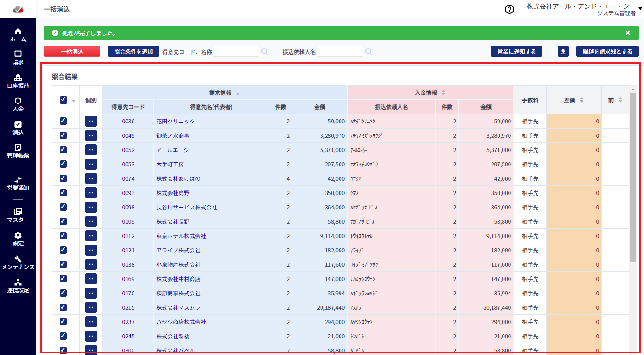644x355 pixels.
Task: Click search icon next to 振込依頼人名 field
Action: pyautogui.click(x=369, y=51)
